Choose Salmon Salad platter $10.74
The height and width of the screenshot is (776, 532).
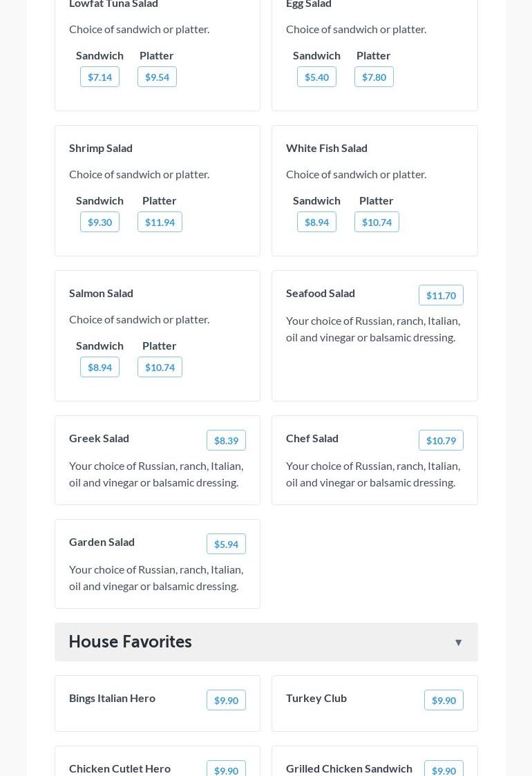pos(160,367)
